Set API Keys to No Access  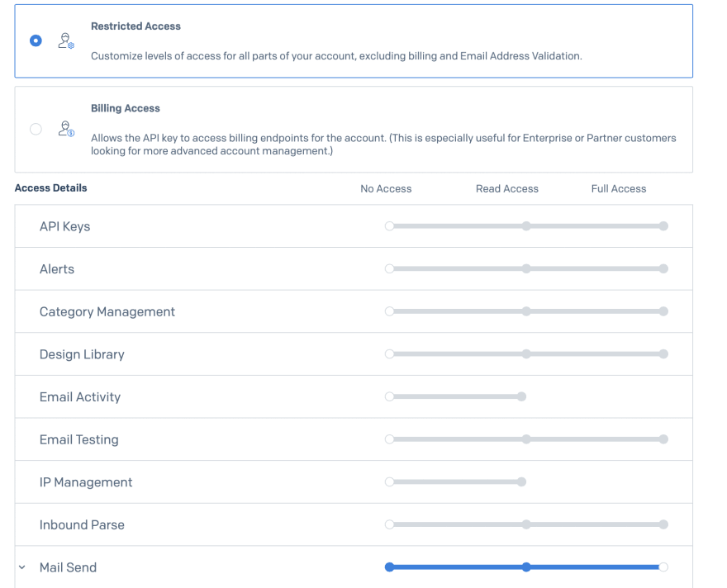pos(389,226)
